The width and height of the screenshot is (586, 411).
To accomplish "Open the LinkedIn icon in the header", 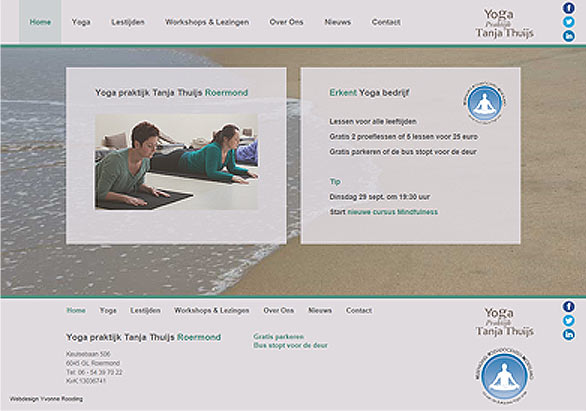I will pyautogui.click(x=569, y=36).
